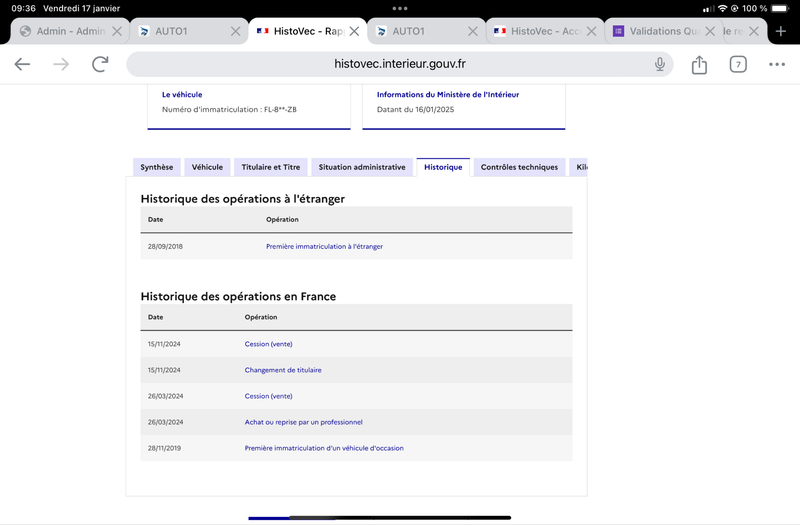
Task: Open the partially visible Kilométrage tab
Action: pyautogui.click(x=579, y=167)
